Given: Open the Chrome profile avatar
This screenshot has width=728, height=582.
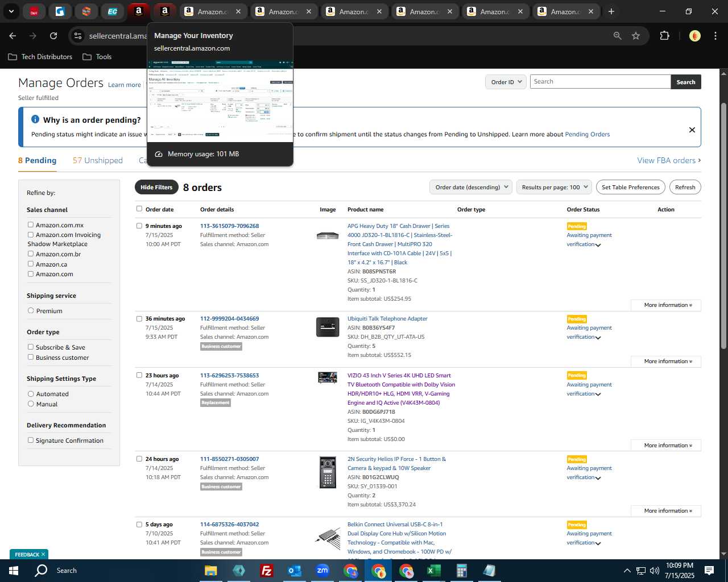Looking at the screenshot, I should click(x=694, y=36).
